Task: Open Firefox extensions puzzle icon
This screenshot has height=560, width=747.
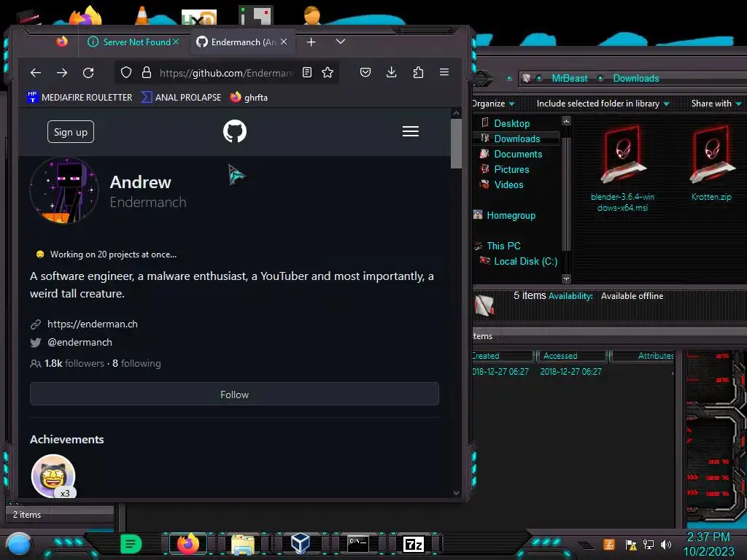Action: coord(418,72)
